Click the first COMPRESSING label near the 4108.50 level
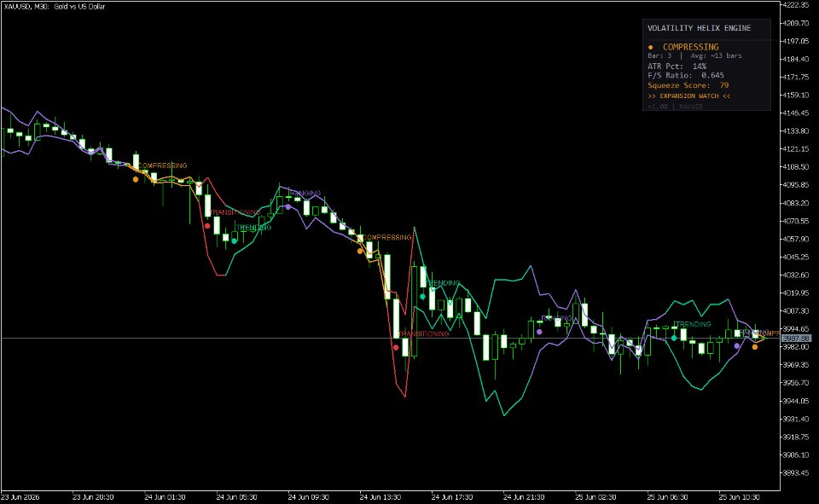819x504 pixels. (x=162, y=165)
